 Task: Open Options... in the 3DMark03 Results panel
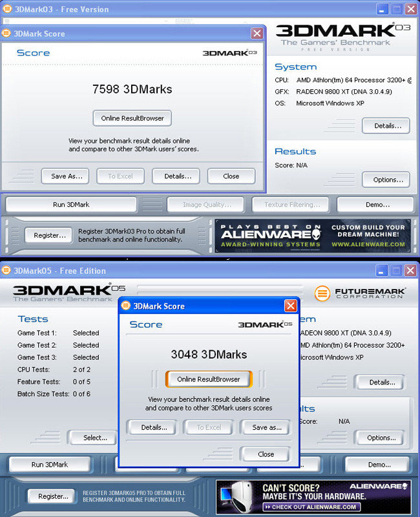click(386, 180)
